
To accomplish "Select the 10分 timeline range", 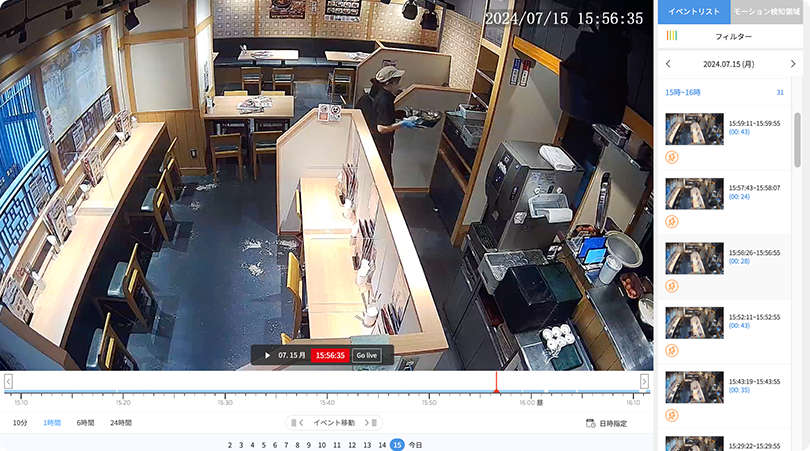I will click(20, 423).
